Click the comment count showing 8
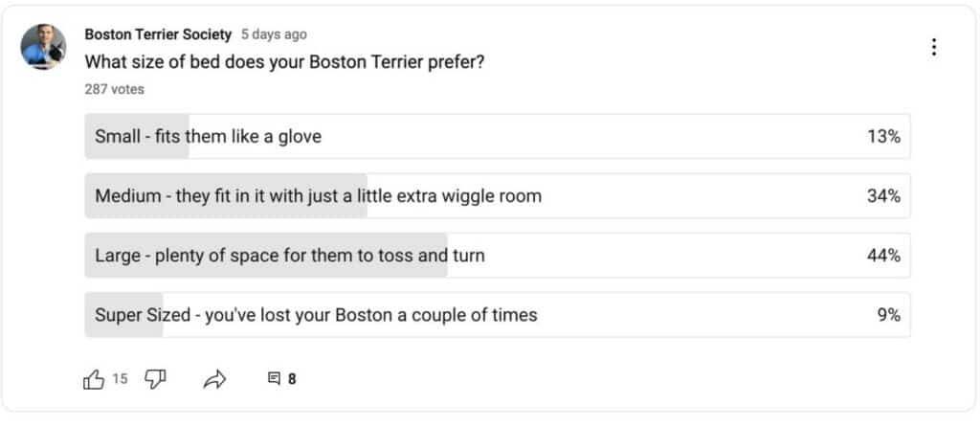This screenshot has height=427, width=980. pyautogui.click(x=292, y=379)
